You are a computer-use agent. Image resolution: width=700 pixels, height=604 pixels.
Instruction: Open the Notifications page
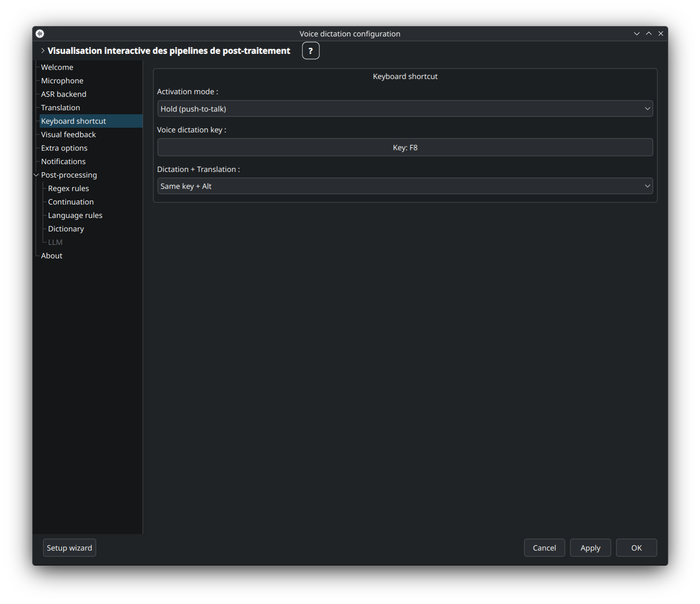click(x=63, y=162)
